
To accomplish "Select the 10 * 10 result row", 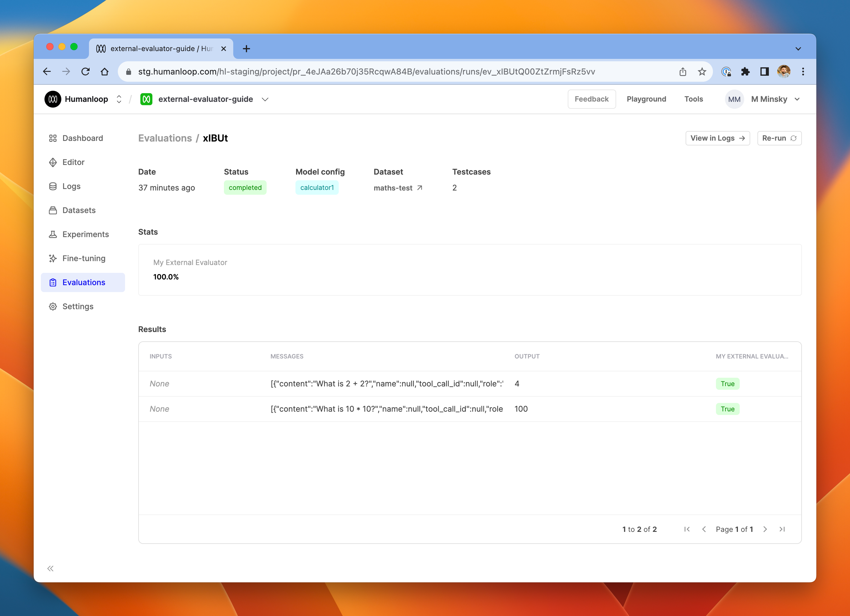I will point(469,409).
